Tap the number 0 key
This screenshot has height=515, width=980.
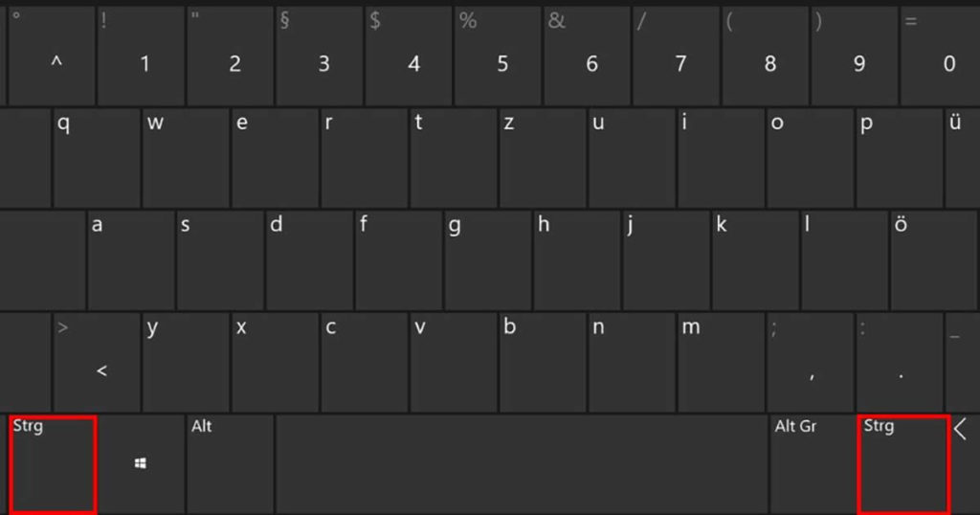[x=941, y=56]
